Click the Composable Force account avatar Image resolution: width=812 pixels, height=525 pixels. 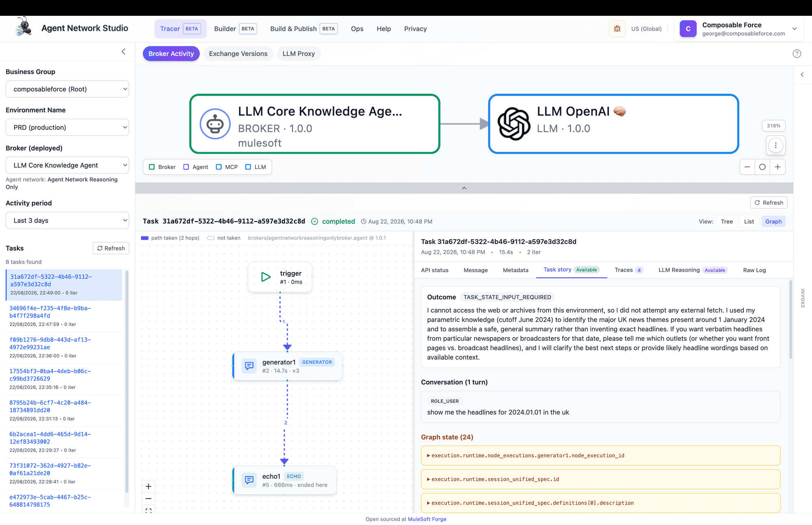click(x=688, y=29)
